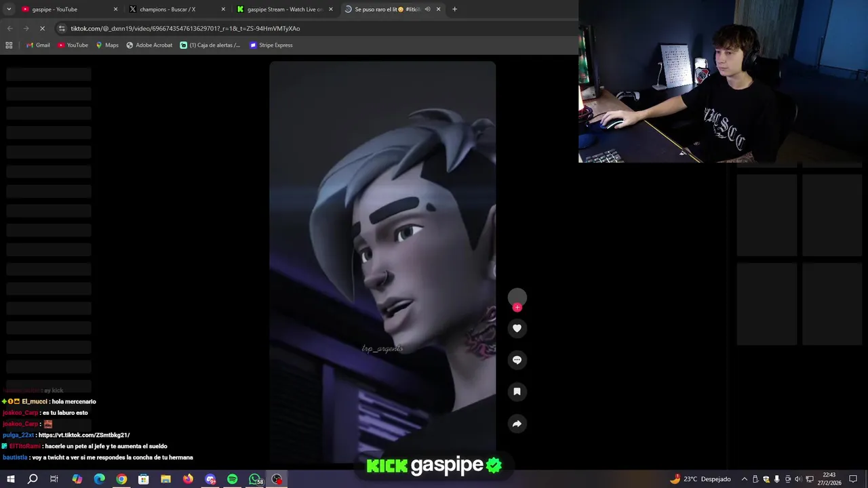Open the TikTok video comments

click(x=517, y=360)
